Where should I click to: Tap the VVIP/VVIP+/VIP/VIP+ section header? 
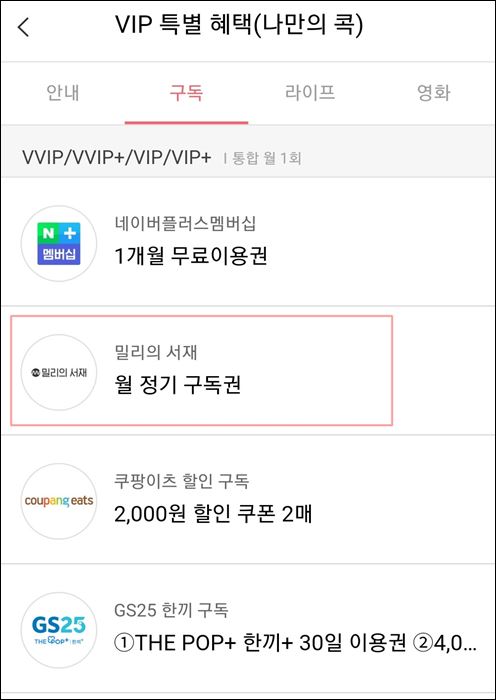[x=117, y=158]
